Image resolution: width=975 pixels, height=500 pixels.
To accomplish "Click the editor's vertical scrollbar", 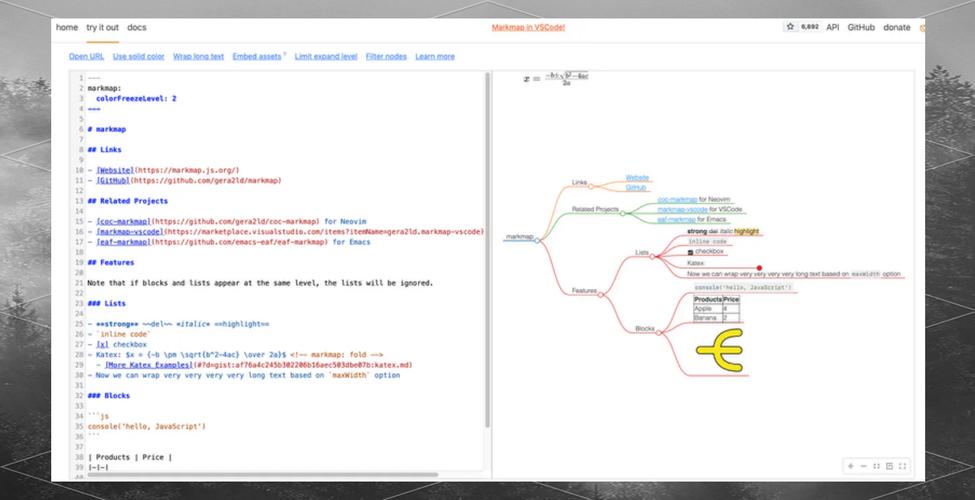I will click(488, 250).
